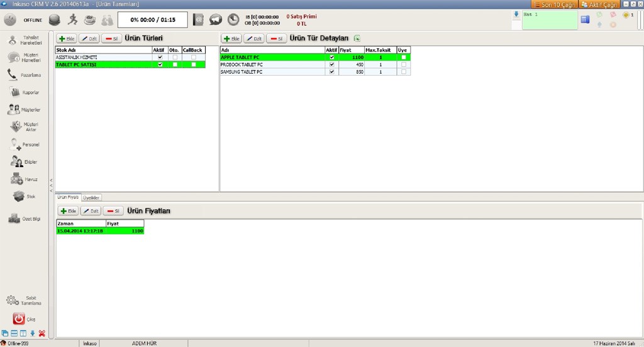Image resolution: width=644 pixels, height=347 pixels.
Task: Check the Üye box for PROBOOK TABLET PC
Action: tap(403, 64)
